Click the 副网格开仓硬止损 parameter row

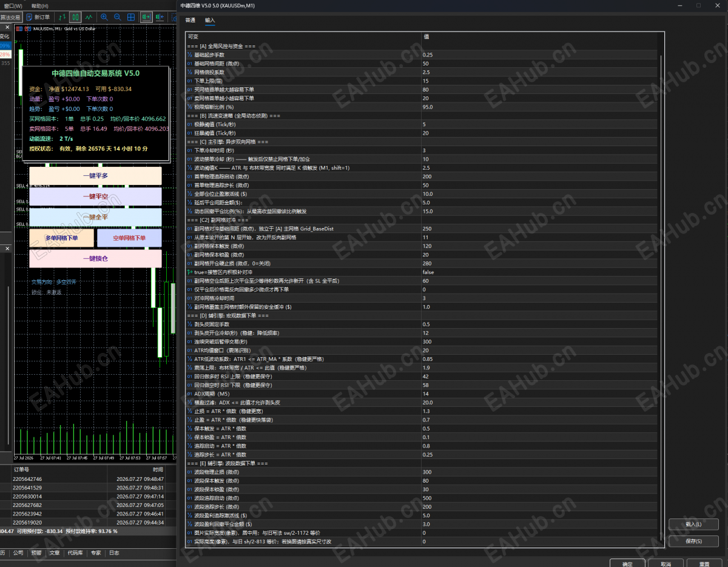(421, 263)
